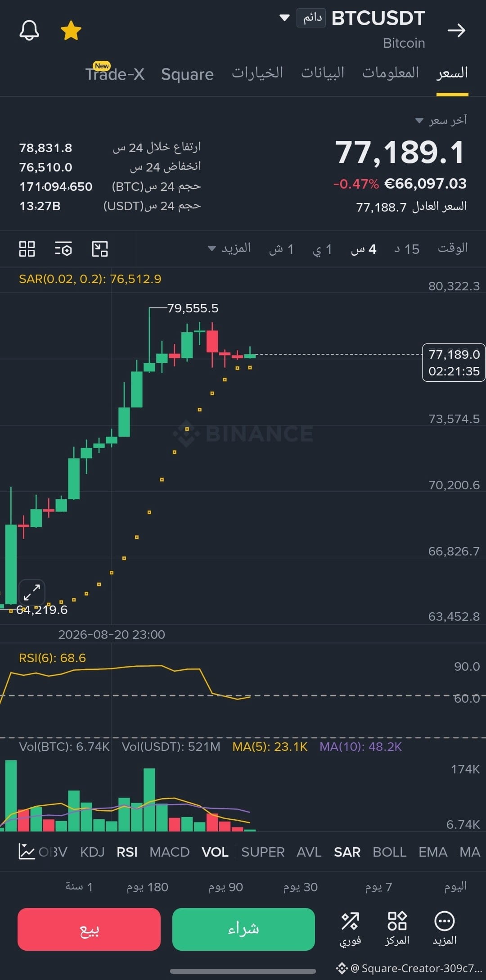This screenshot has width=486, height=980.
Task: Tap the 79,555.5 high price marker
Action: [193, 308]
